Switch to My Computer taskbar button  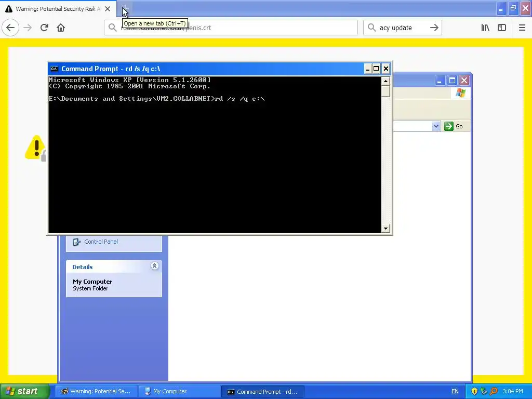(x=179, y=391)
